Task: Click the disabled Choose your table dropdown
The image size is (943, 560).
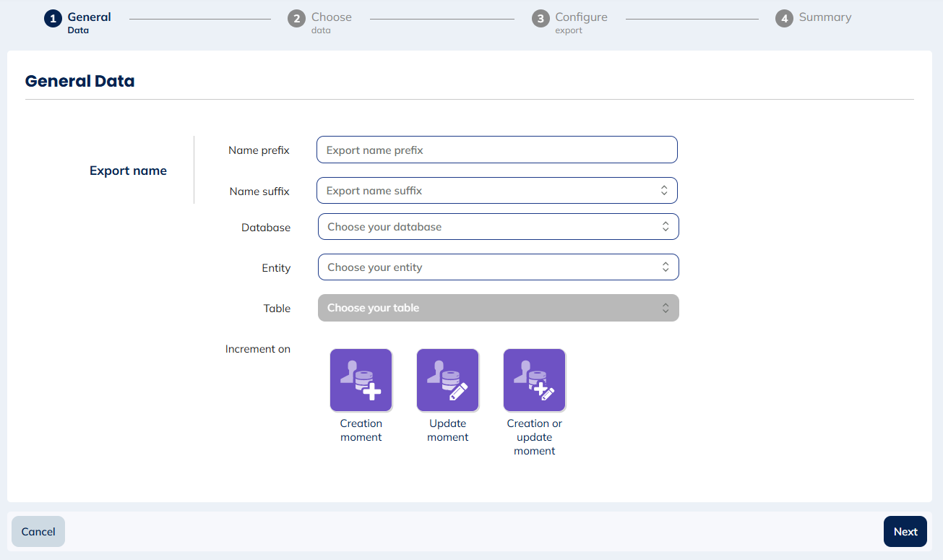Action: (497, 307)
